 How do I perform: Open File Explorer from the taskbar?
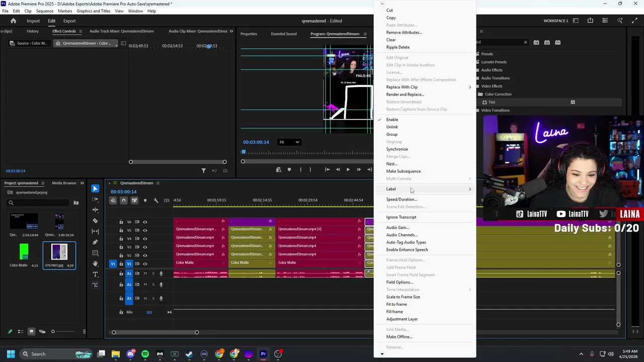(x=116, y=354)
